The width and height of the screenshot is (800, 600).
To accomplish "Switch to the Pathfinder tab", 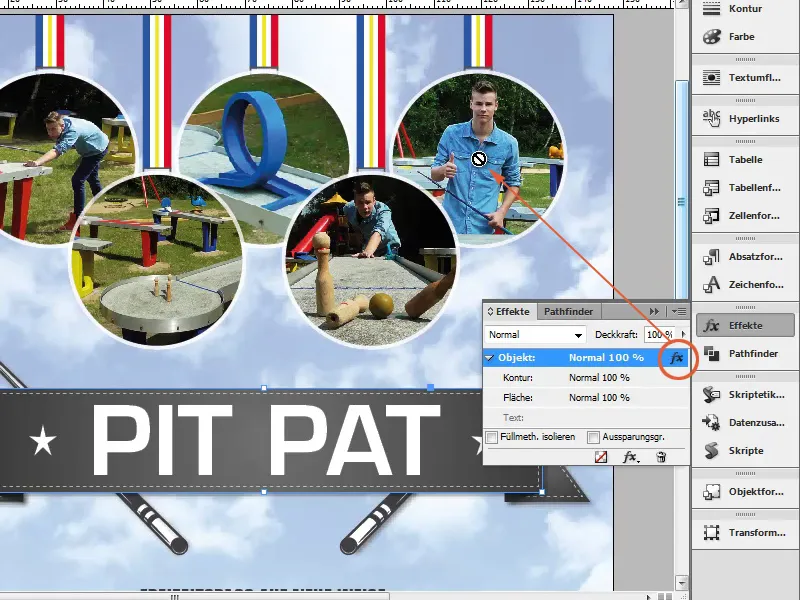I will tap(568, 311).
